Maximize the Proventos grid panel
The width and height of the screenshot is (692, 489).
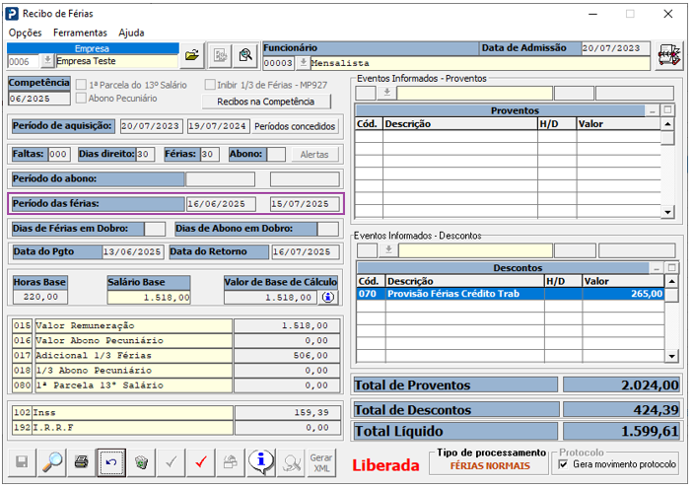(x=667, y=109)
